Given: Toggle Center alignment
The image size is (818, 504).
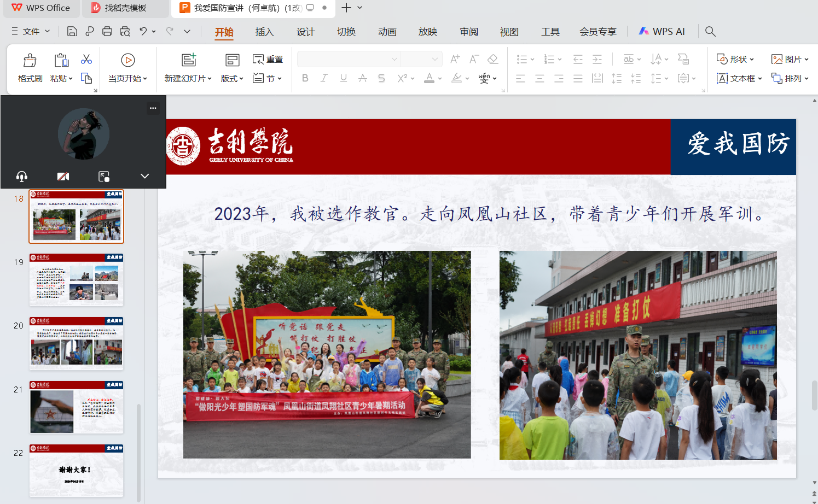Looking at the screenshot, I should (539, 78).
